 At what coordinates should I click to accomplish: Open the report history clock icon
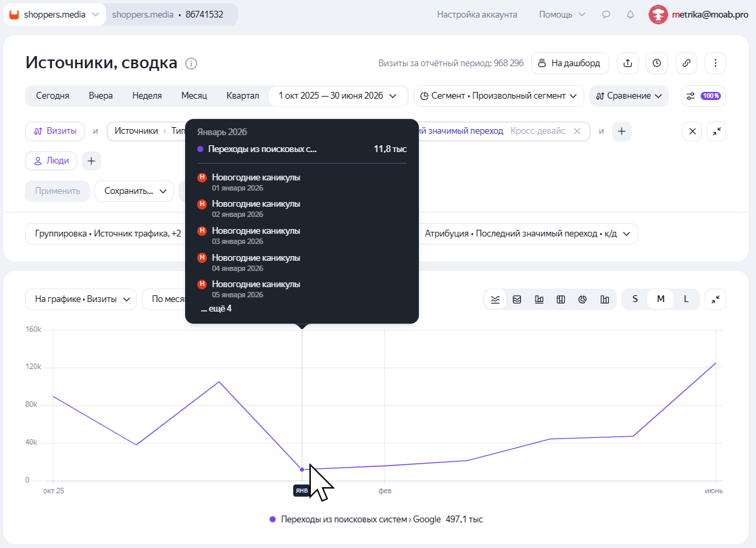click(657, 64)
